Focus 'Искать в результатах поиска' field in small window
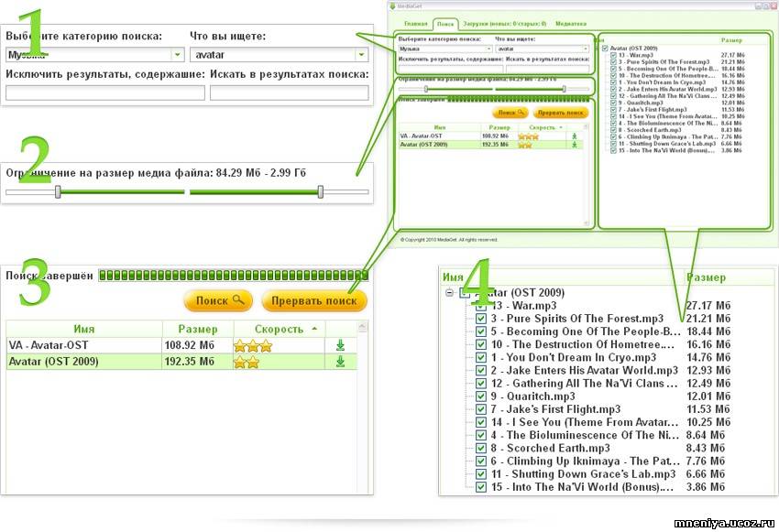 (x=547, y=69)
